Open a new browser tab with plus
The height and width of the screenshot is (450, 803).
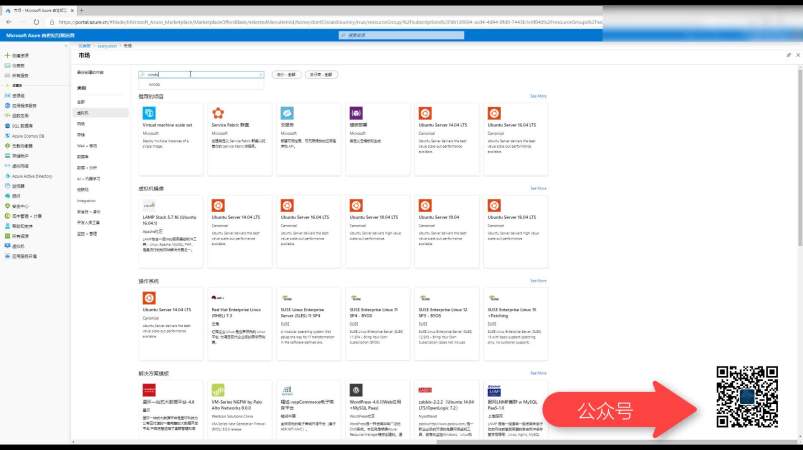click(81, 10)
